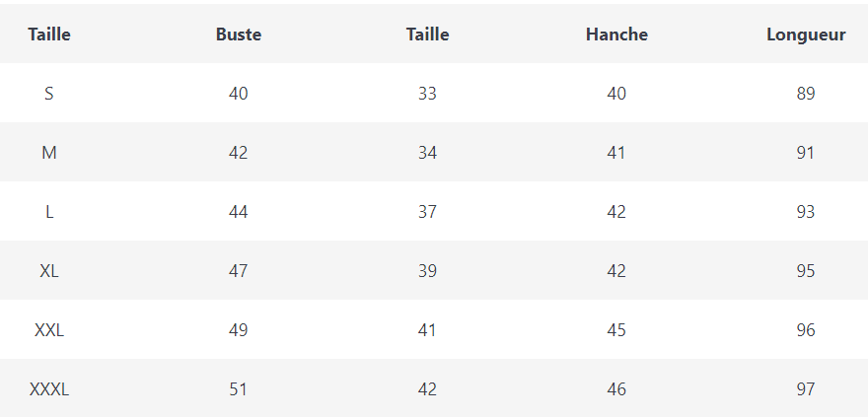868x418 pixels.
Task: Click Longueur value 97 in XXXL row
Action: click(806, 389)
